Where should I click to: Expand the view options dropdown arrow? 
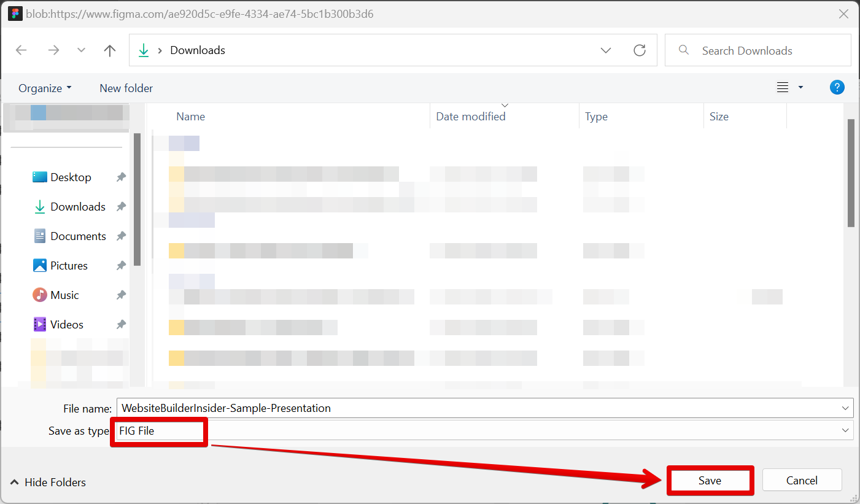point(800,88)
